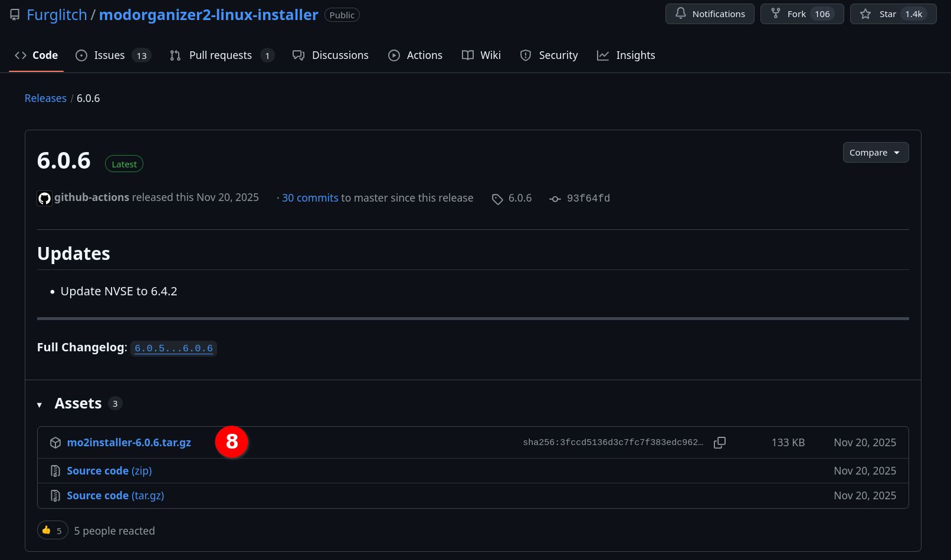Copy the sha256 checksum with the copy icon

pos(720,443)
